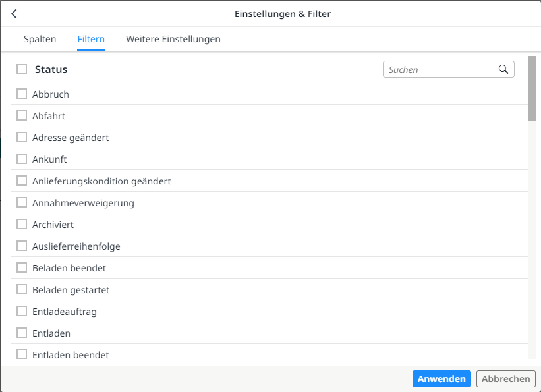Toggle the Annahmeverweigerung filter
Viewport: 541px width, 392px height.
21,202
